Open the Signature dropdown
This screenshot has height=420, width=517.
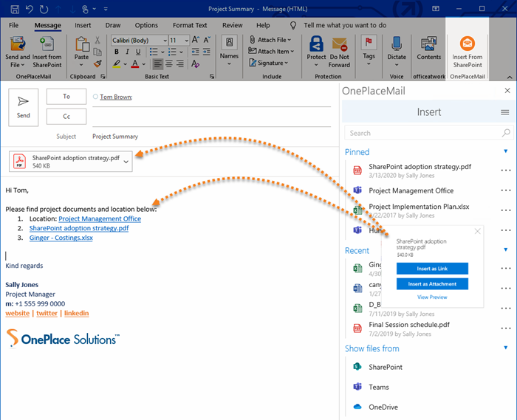268,63
